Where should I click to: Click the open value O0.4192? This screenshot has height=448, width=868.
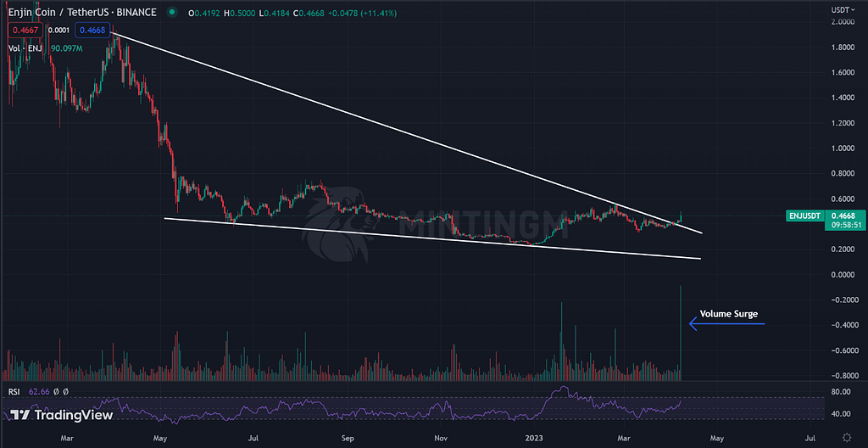[204, 12]
